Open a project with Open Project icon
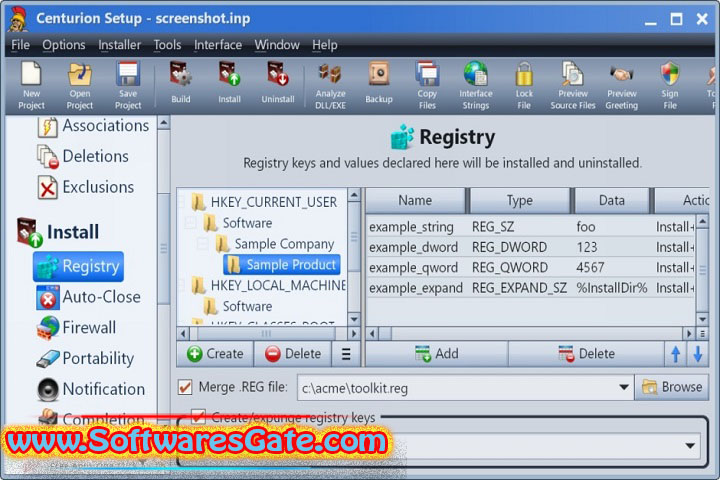The height and width of the screenshot is (480, 720). point(80,86)
